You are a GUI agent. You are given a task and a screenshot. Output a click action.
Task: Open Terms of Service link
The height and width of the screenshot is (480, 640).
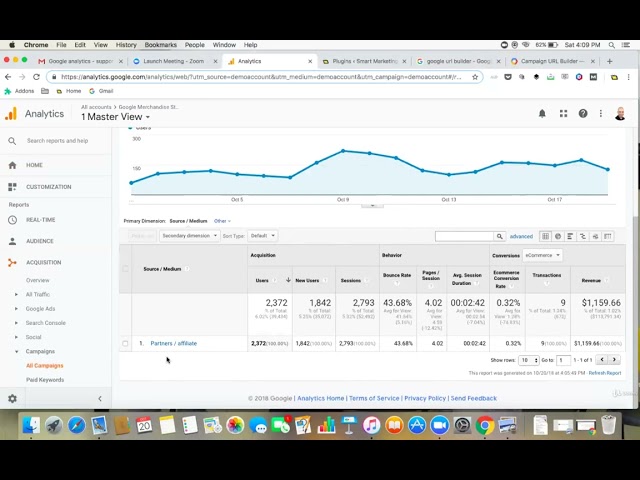point(374,398)
